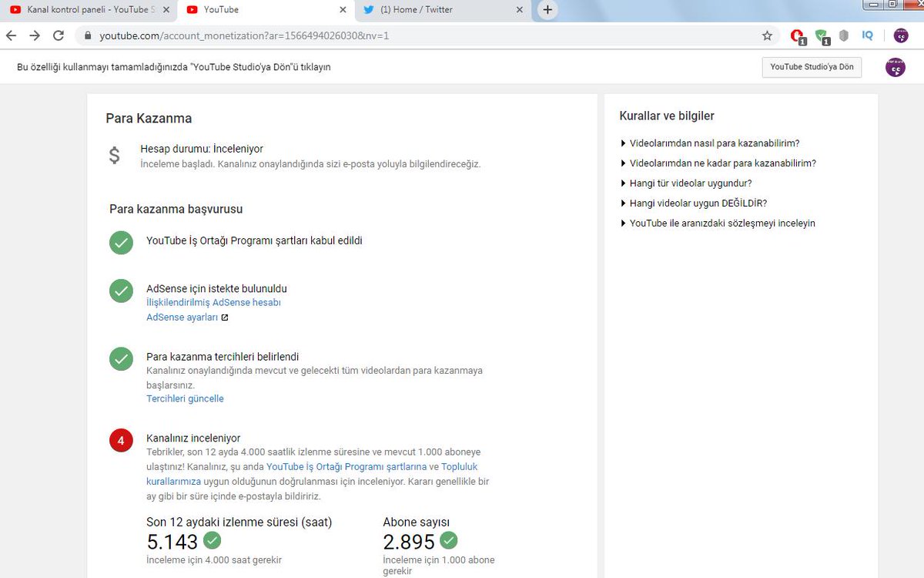
Task: Click the Para Kazanma heading
Action: tap(149, 119)
